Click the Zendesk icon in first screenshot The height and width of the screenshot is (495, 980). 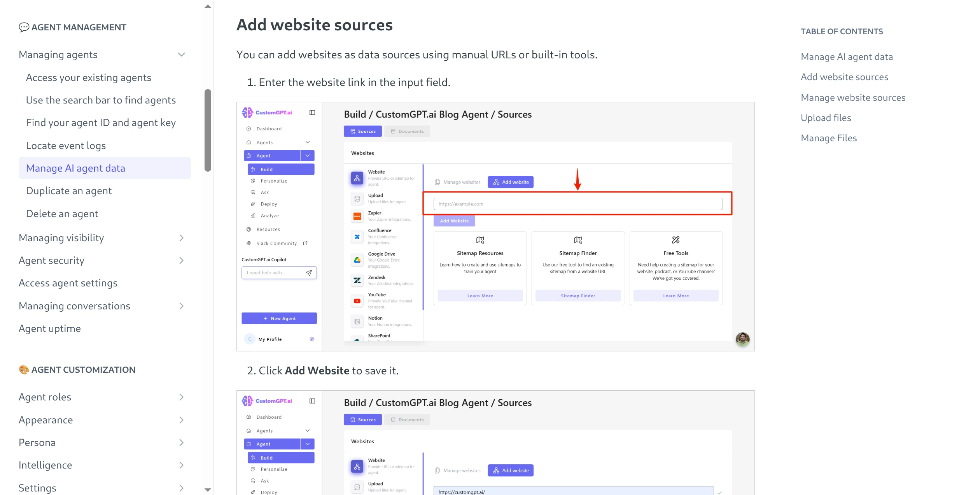pyautogui.click(x=357, y=280)
